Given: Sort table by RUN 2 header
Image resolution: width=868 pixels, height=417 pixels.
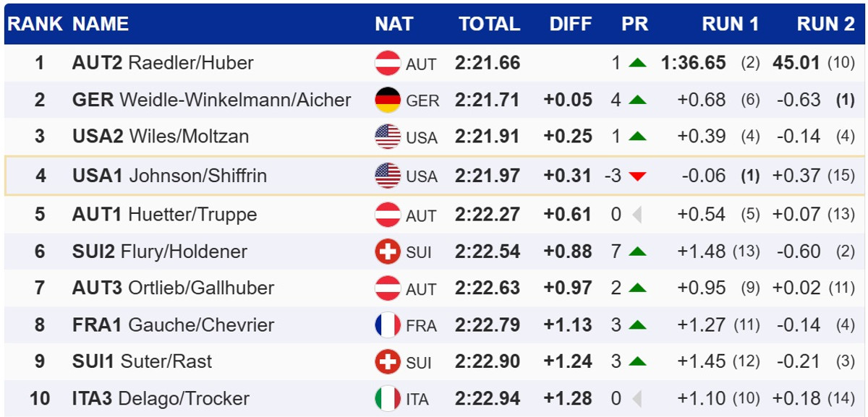Looking at the screenshot, I should coord(825,24).
